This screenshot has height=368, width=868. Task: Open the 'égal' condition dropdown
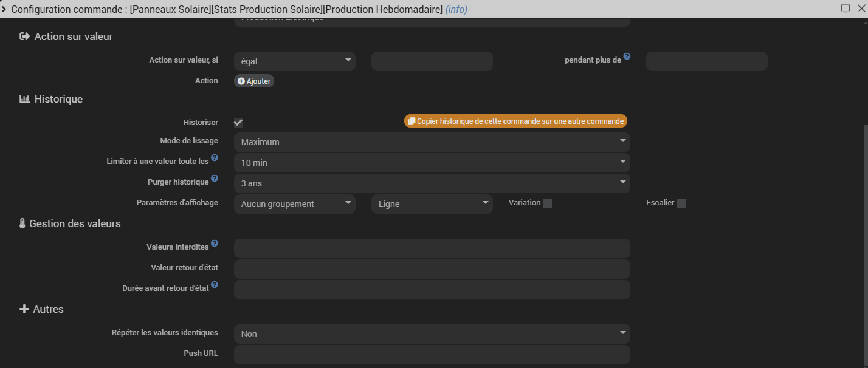click(x=294, y=61)
